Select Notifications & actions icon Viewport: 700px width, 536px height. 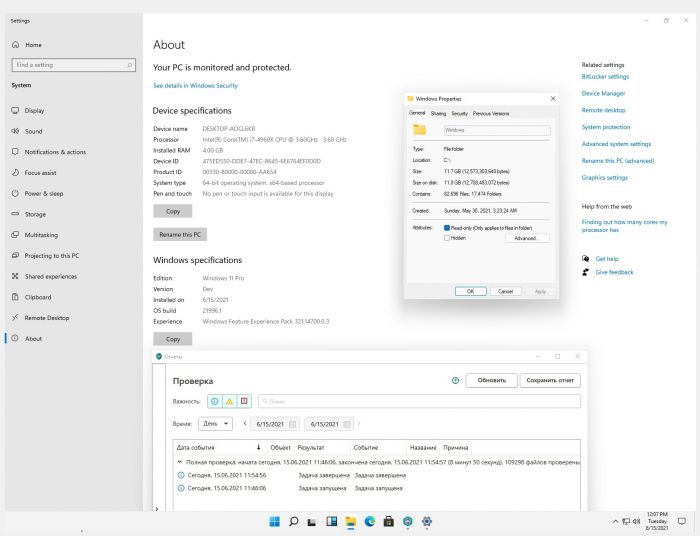(15, 152)
